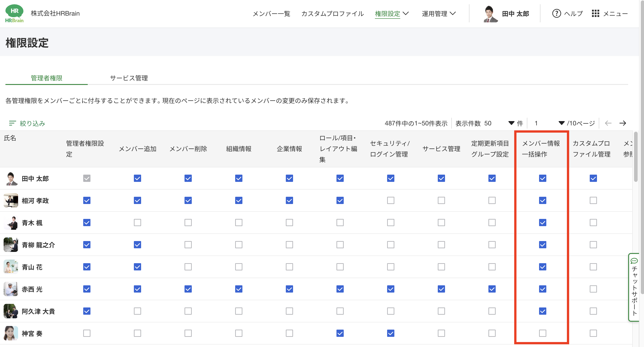The height and width of the screenshot is (347, 644).
Task: Select the 管理者権限 tab
Action: (x=47, y=78)
